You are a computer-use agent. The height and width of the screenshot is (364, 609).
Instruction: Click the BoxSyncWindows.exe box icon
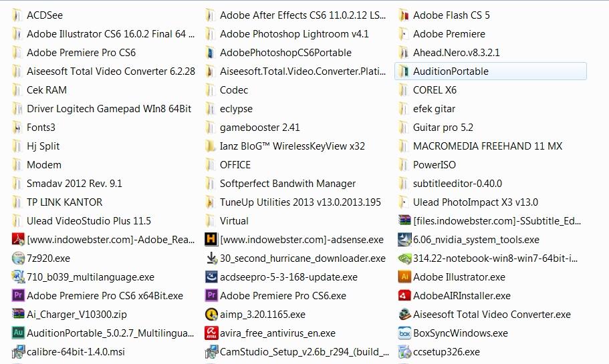coord(404,333)
